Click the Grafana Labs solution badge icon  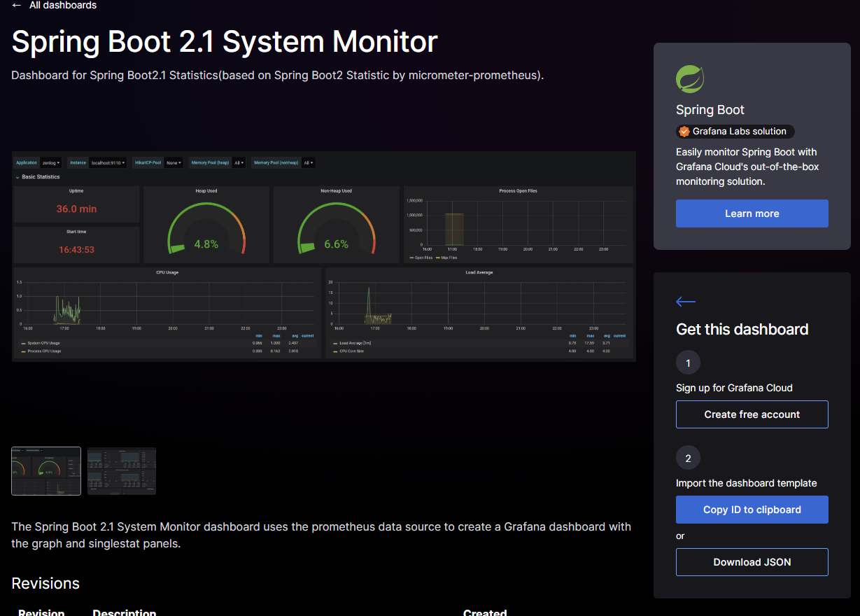click(684, 132)
